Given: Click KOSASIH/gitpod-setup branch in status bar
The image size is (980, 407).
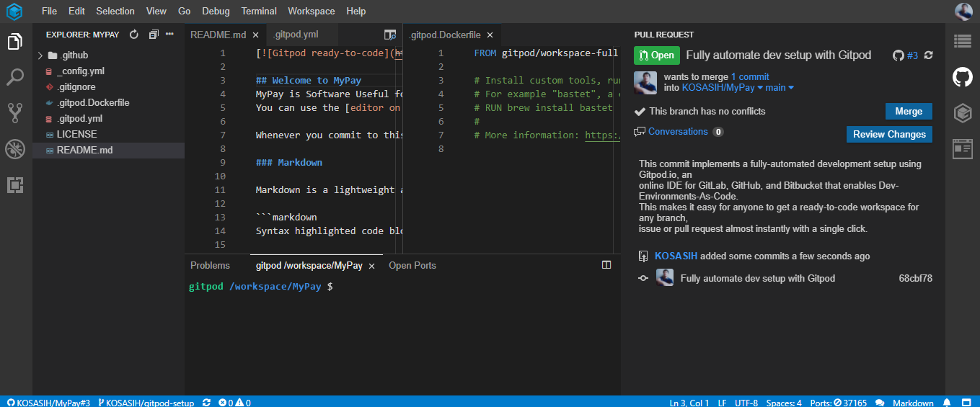Looking at the screenshot, I should (x=146, y=403).
